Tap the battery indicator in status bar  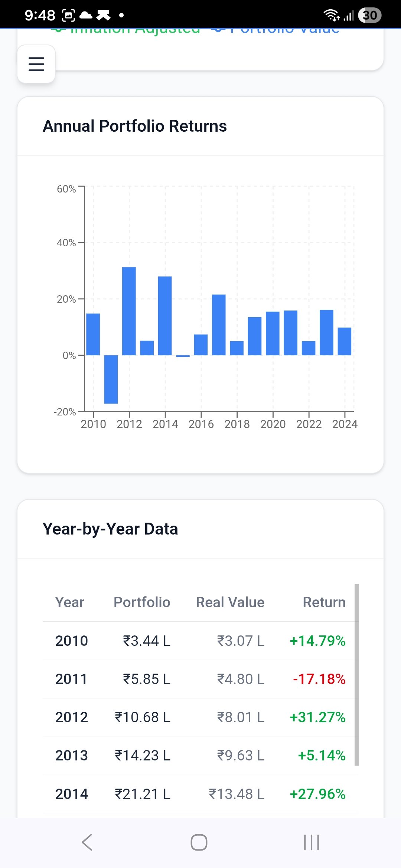(369, 15)
